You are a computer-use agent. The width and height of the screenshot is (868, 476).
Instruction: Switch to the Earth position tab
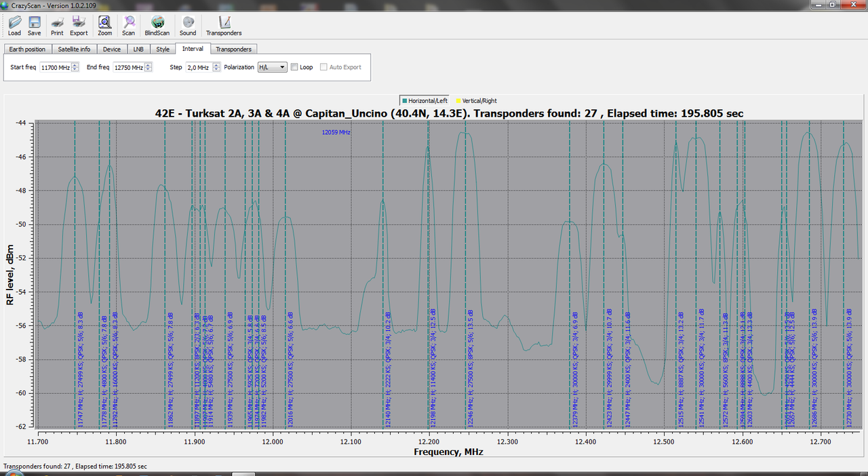(27, 49)
